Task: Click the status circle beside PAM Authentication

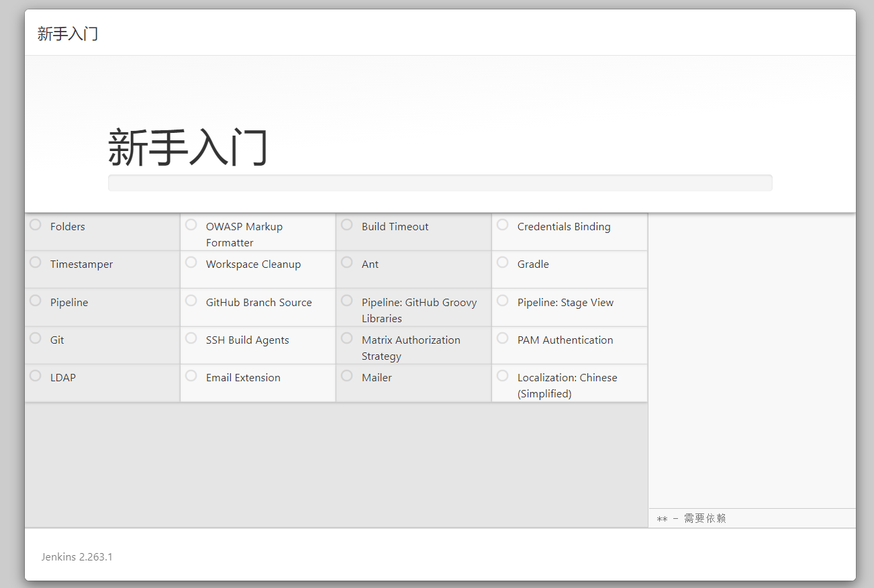Action: pos(503,338)
